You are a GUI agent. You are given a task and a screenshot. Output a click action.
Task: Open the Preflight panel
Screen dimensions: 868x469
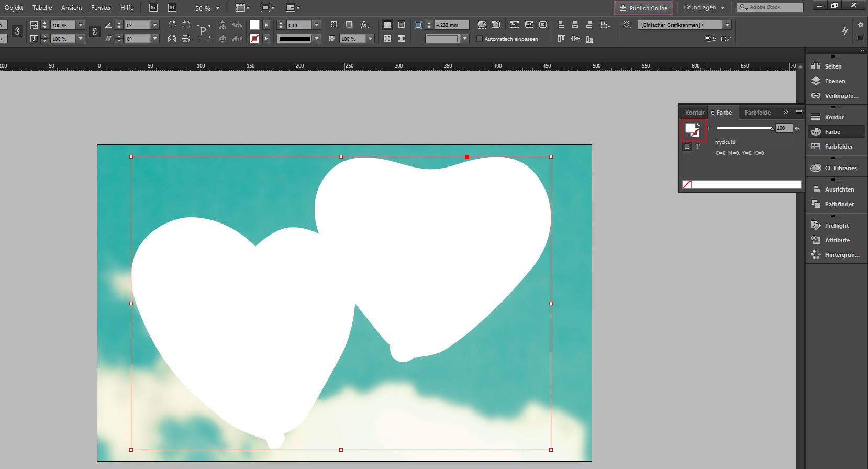click(836, 226)
